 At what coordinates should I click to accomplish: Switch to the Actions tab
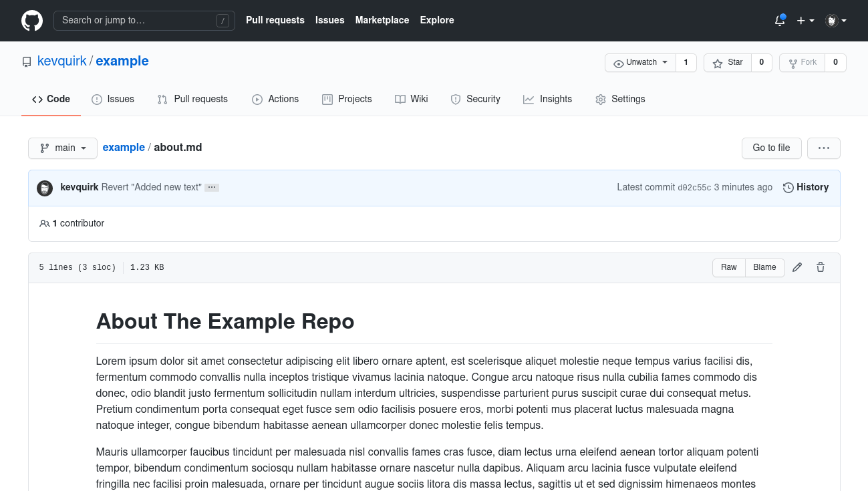tap(275, 99)
